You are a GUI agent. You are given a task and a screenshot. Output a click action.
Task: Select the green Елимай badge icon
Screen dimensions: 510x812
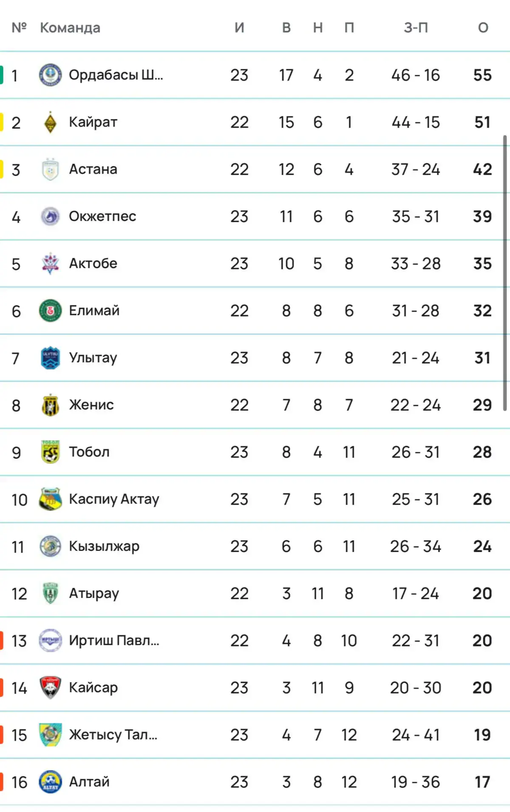coord(50,311)
